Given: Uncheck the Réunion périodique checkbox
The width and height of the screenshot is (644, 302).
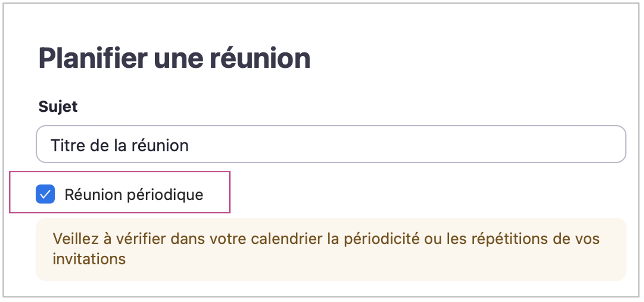Looking at the screenshot, I should coord(45,194).
